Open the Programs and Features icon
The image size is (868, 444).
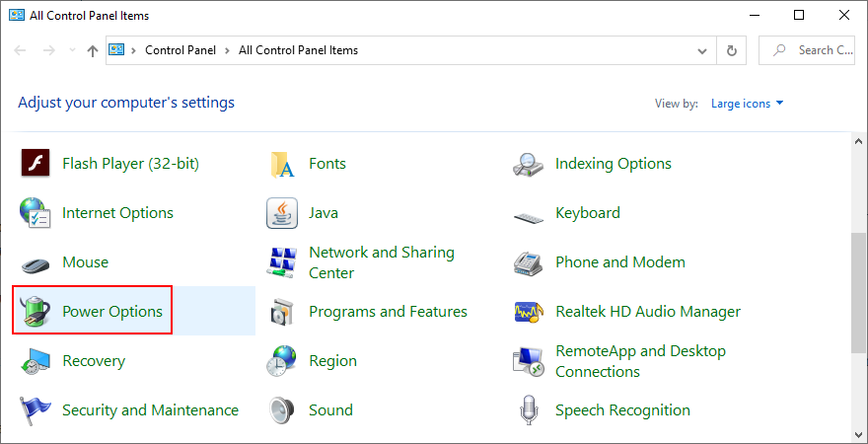pyautogui.click(x=282, y=312)
